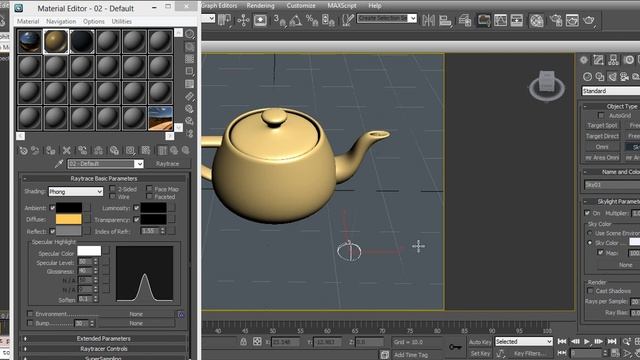Click Set Key mode key icon
640x360 pixels.
coord(455,347)
